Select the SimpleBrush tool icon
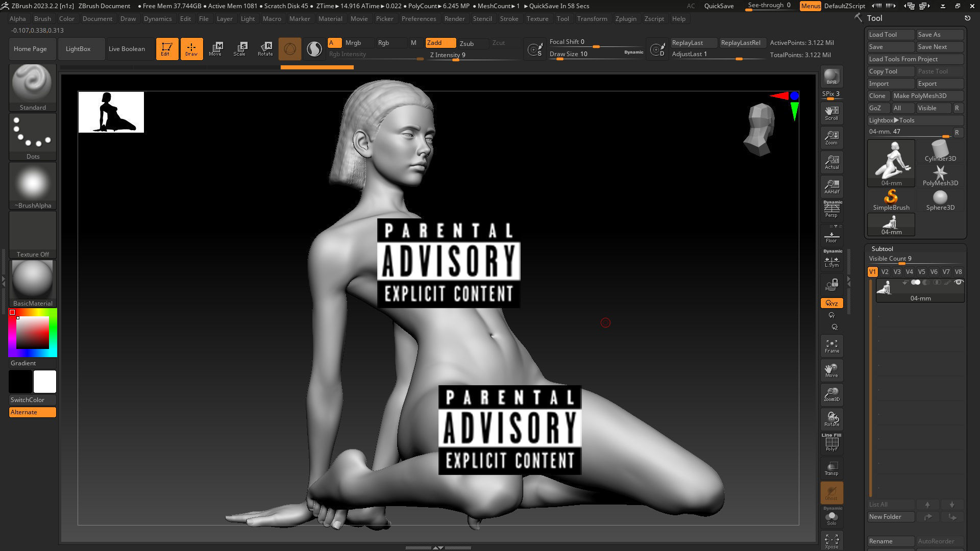Viewport: 980px width, 551px height. (x=891, y=200)
